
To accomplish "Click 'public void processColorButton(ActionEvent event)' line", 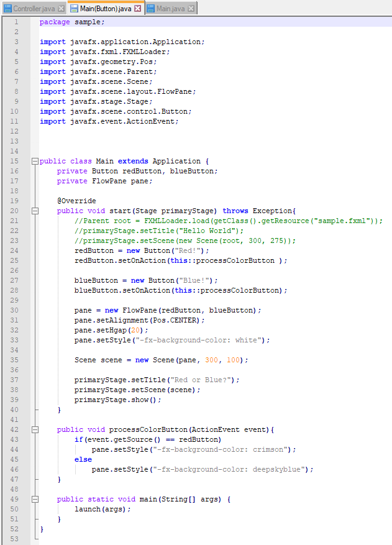I will (165, 430).
